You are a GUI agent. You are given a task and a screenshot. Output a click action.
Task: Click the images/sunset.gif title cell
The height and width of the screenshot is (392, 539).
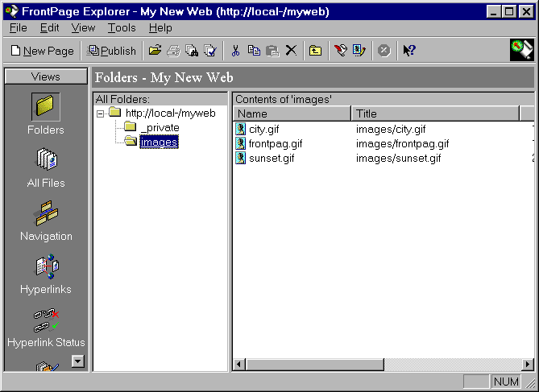(398, 158)
